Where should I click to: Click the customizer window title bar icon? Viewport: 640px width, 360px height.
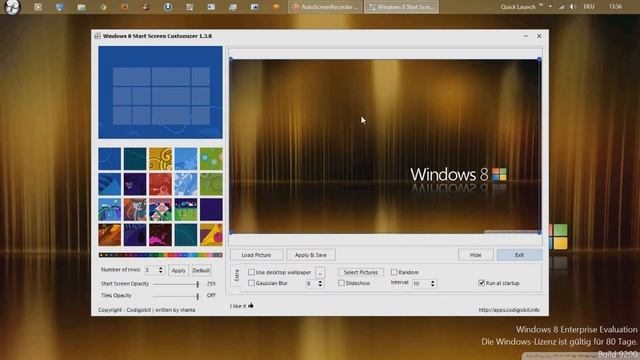pos(98,36)
